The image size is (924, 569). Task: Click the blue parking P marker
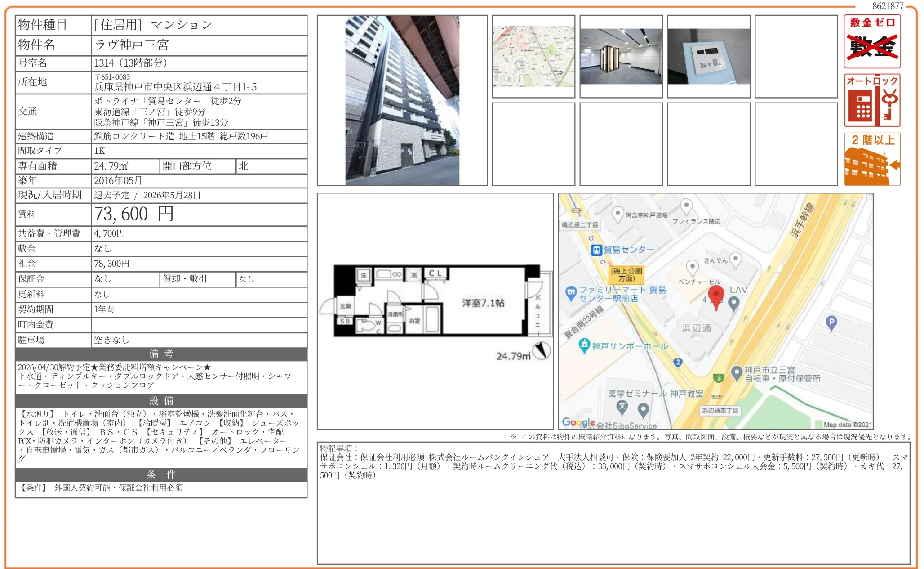tap(831, 322)
